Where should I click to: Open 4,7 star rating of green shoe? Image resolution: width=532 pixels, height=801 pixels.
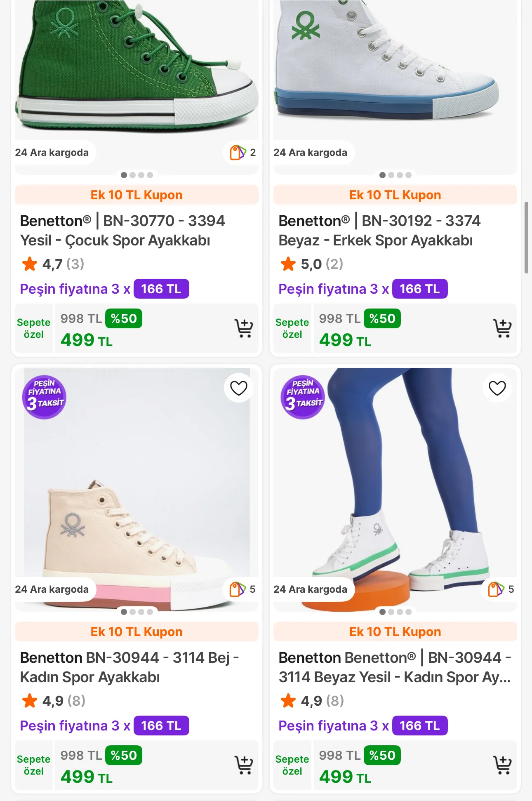[x=53, y=264]
